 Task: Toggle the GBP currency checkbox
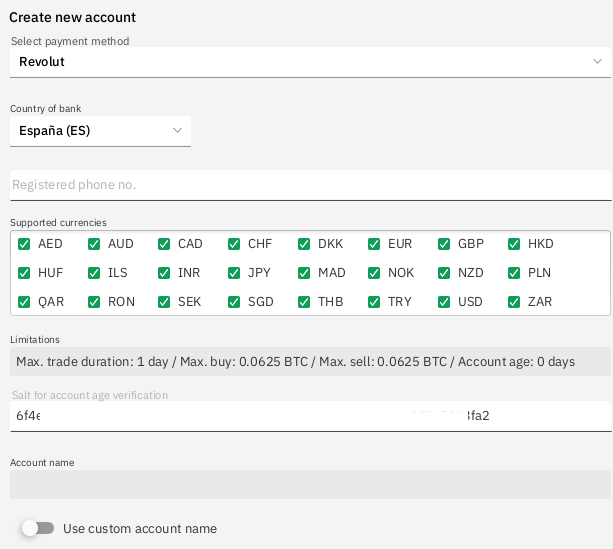(444, 244)
